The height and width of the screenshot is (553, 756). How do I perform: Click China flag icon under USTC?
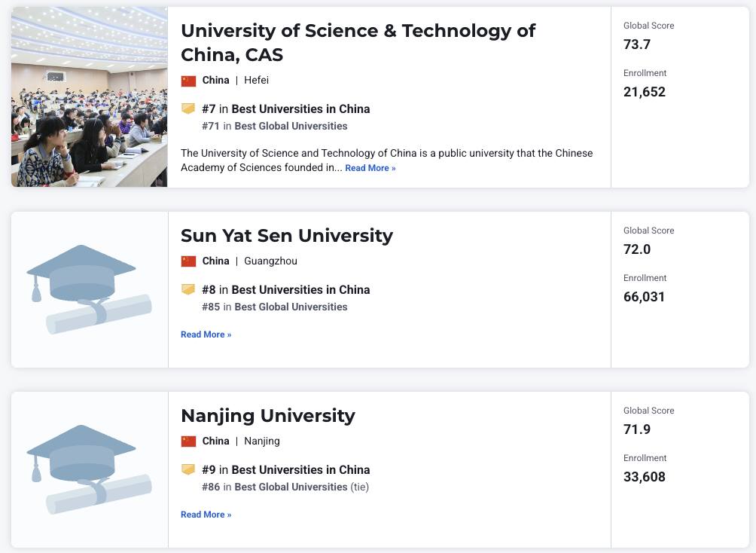coord(188,81)
